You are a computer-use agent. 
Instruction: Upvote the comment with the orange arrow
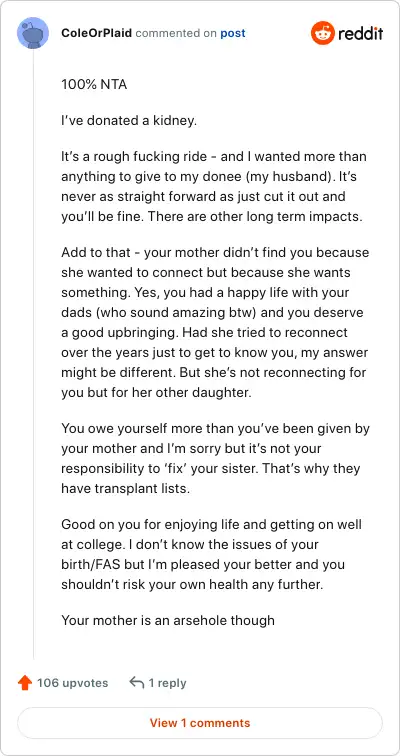point(25,683)
